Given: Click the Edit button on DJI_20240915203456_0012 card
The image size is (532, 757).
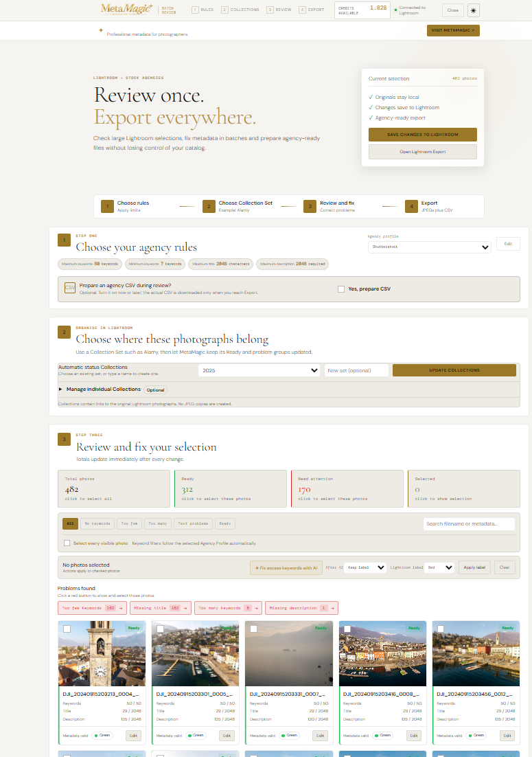Looking at the screenshot, I should 507,735.
